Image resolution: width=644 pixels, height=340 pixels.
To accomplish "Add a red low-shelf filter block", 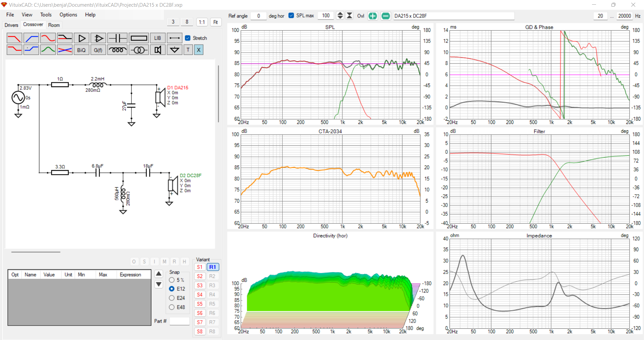I will pos(14,50).
